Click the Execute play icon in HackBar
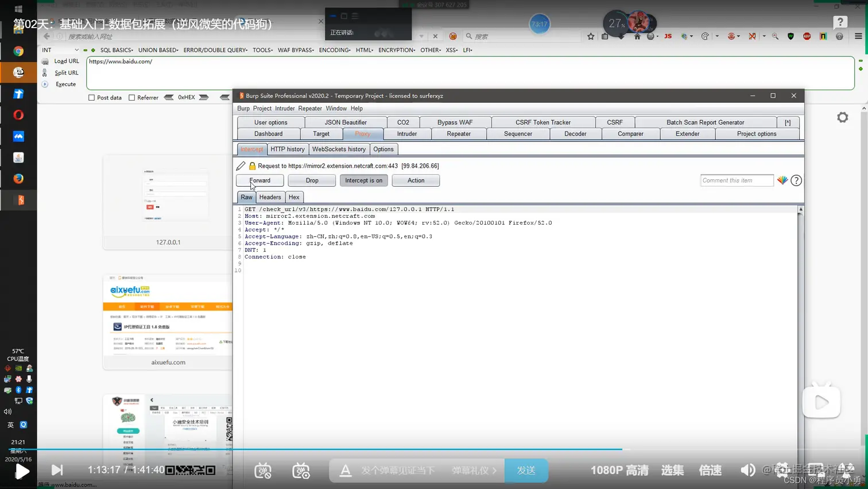Image resolution: width=868 pixels, height=489 pixels. coord(45,84)
